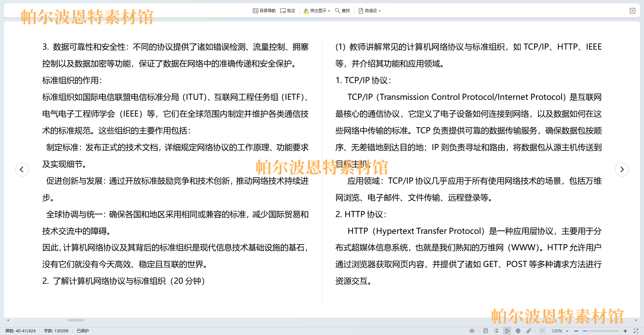Image resolution: width=644 pixels, height=335 pixels.
Task: Click the heading '2. HTTP 协议:'
Action: click(361, 214)
